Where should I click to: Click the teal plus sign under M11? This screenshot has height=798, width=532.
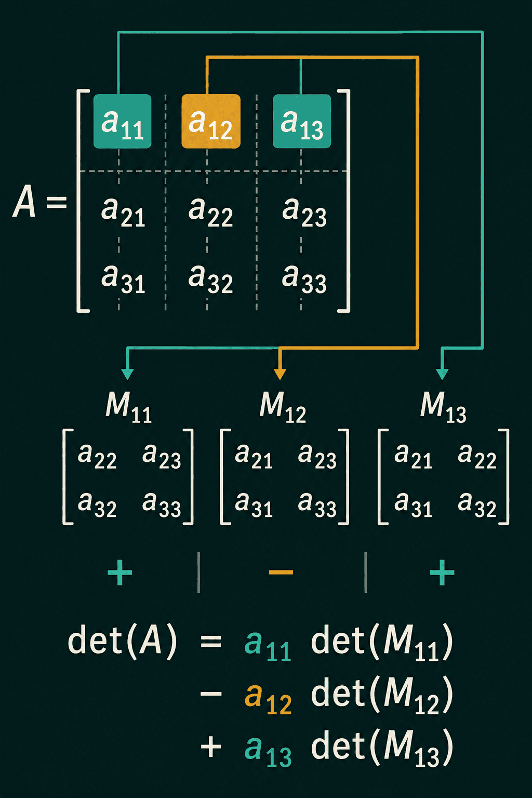(120, 573)
